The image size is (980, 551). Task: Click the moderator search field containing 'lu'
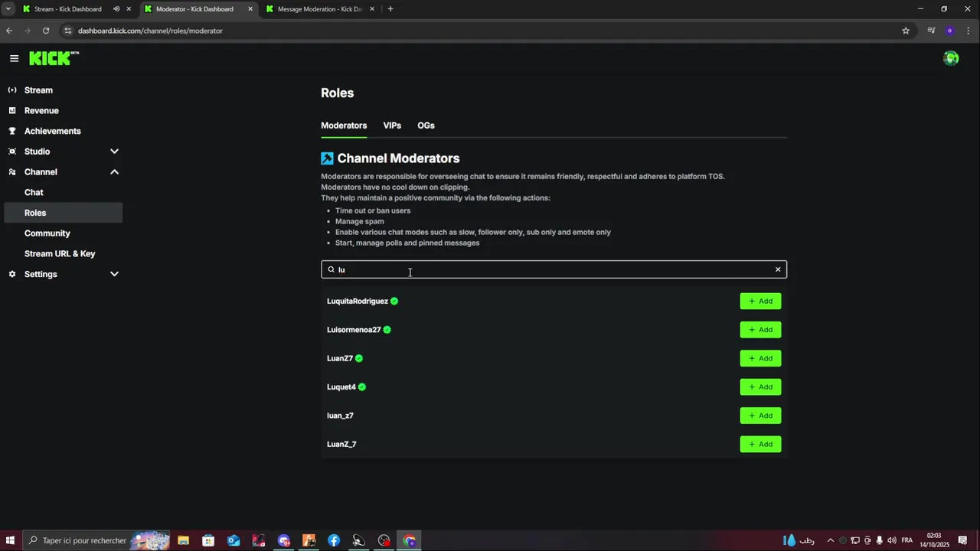click(554, 269)
